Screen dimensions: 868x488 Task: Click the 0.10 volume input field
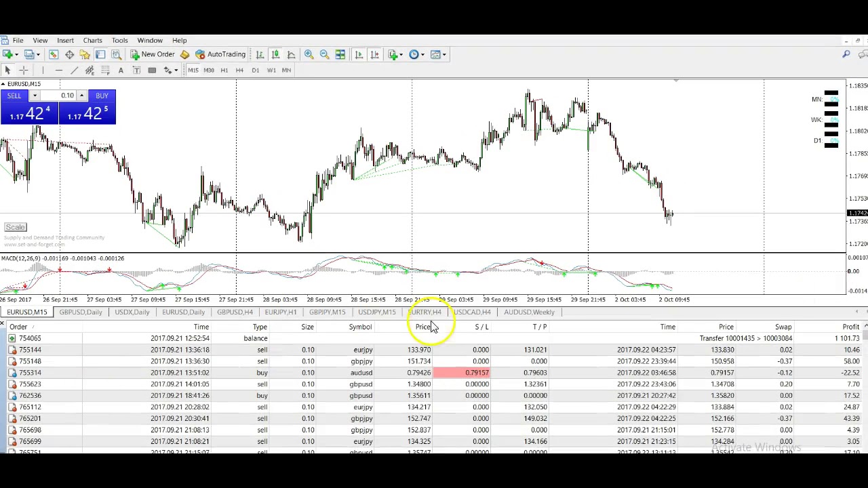(x=58, y=96)
